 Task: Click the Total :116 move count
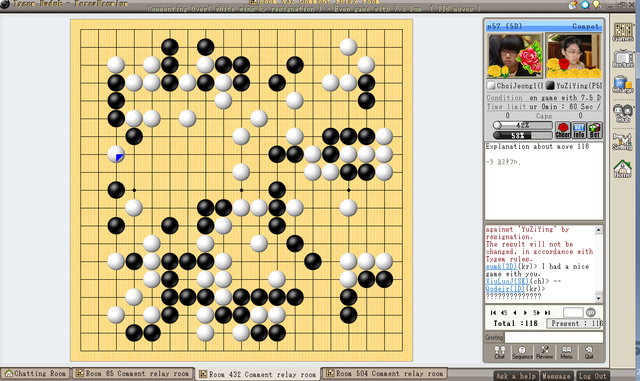point(515,323)
